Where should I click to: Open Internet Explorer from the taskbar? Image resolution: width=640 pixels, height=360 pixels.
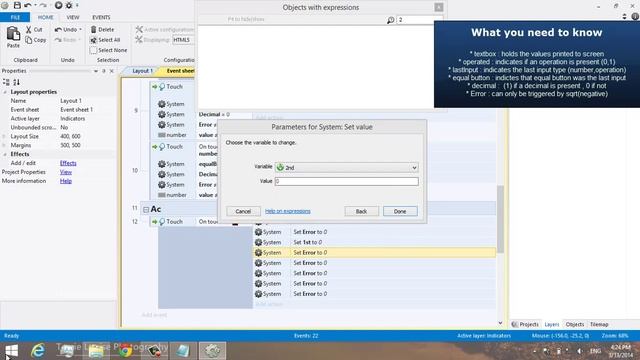click(38, 351)
